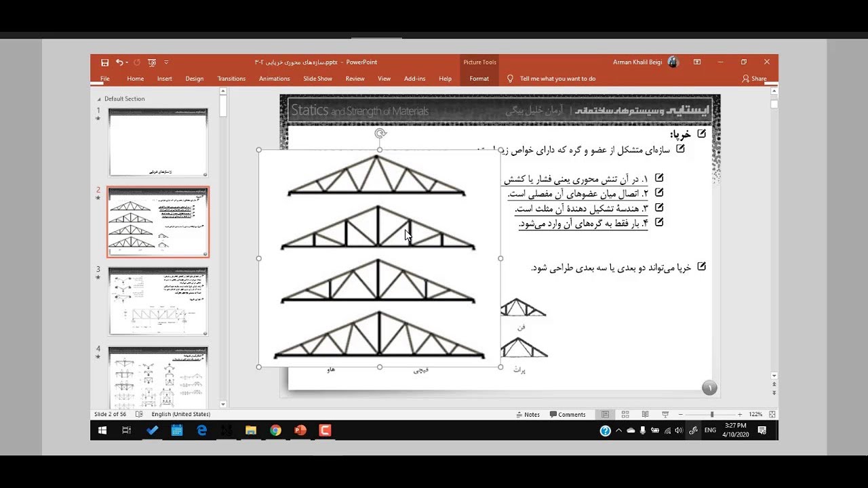The height and width of the screenshot is (488, 868).
Task: Open Google Chrome from the taskbar
Action: [275, 430]
